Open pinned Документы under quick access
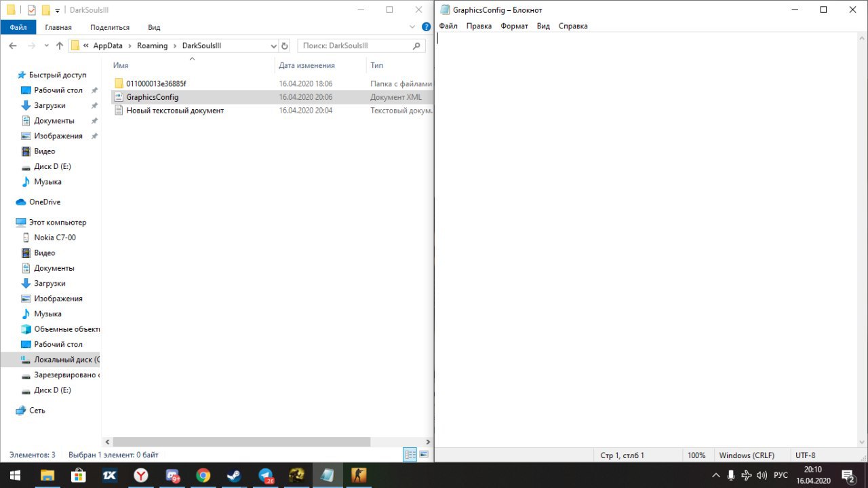Viewport: 868px width, 488px height. (54, 121)
